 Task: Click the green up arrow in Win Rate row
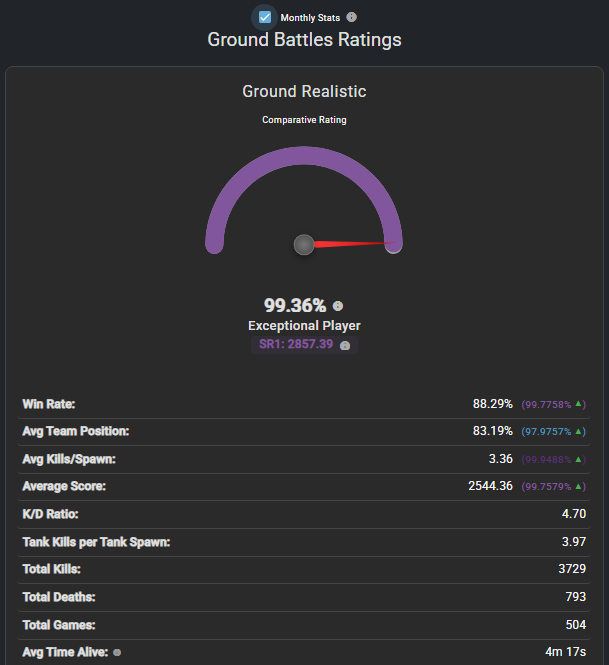click(579, 403)
